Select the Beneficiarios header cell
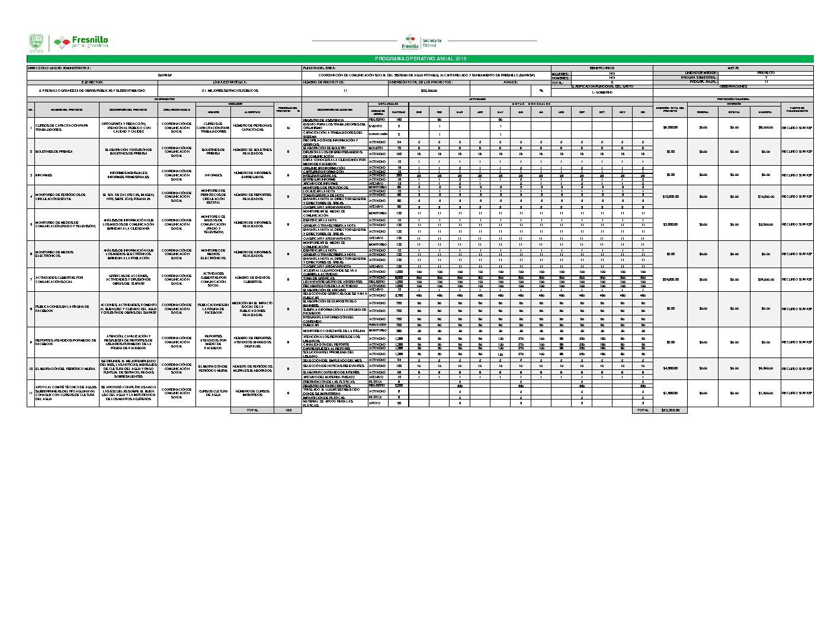The image size is (834, 644). [602, 68]
